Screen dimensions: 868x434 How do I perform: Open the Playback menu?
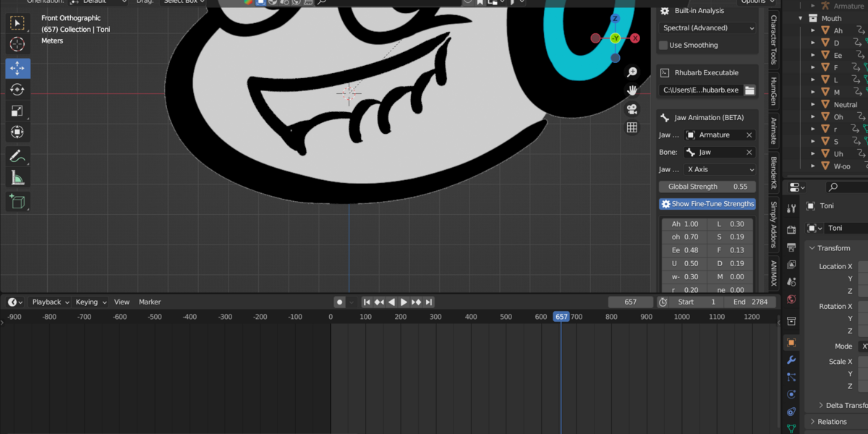pos(51,302)
